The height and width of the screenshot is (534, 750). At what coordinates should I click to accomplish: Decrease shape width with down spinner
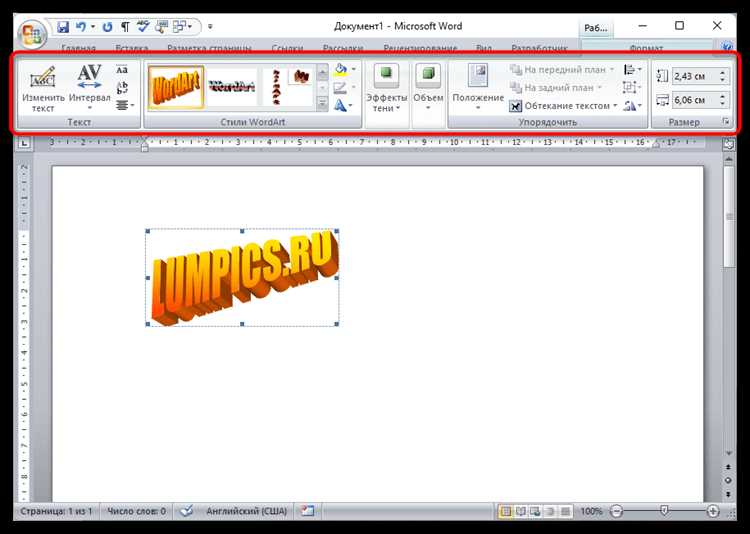coord(722,104)
